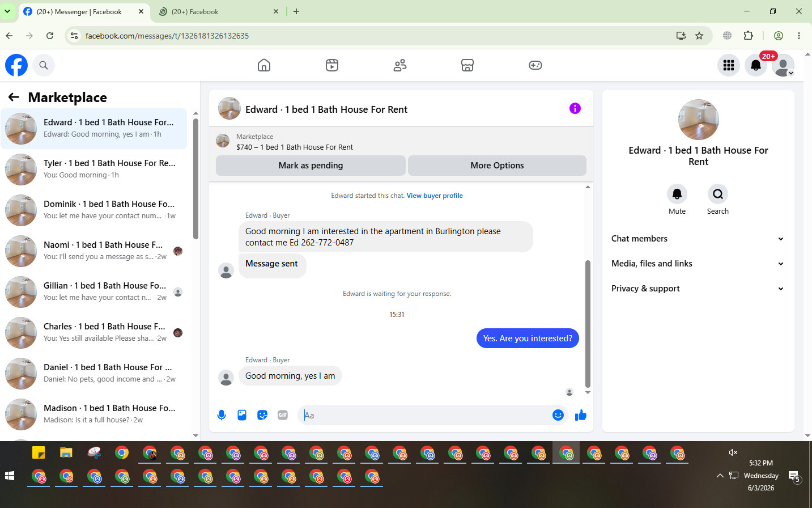Click the browser back arrow
This screenshot has width=812, height=508.
coord(9,36)
